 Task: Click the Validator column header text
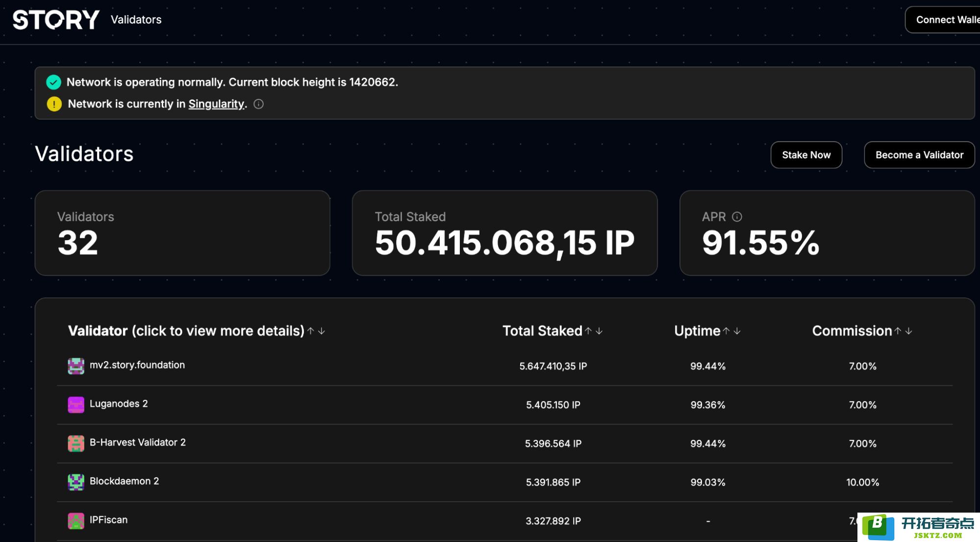(x=186, y=331)
